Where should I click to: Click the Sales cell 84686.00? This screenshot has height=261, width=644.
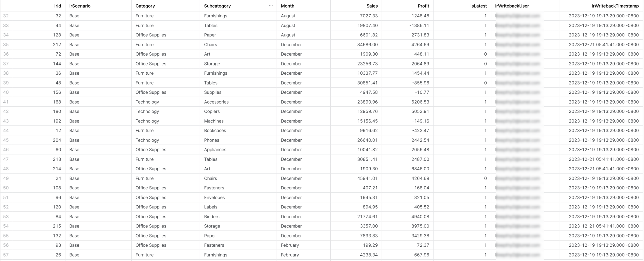click(x=367, y=44)
